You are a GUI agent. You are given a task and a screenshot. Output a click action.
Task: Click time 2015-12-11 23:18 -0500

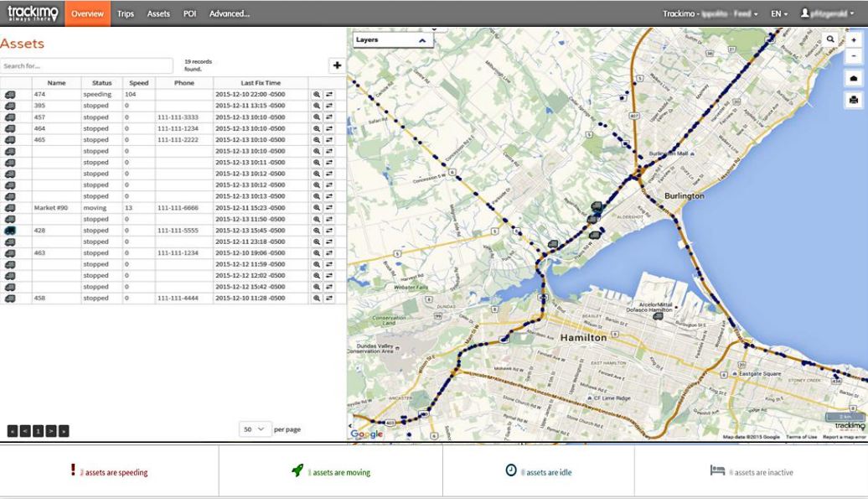point(251,242)
